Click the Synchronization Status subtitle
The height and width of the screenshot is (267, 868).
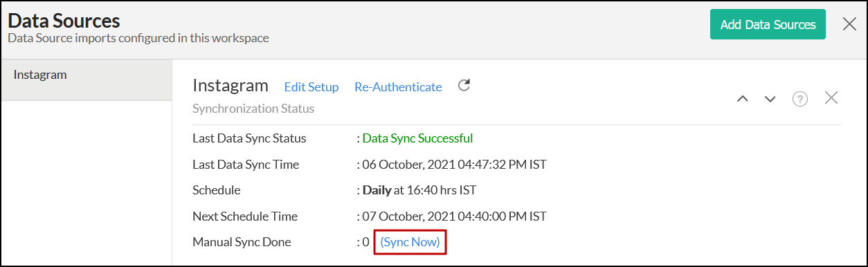(253, 109)
